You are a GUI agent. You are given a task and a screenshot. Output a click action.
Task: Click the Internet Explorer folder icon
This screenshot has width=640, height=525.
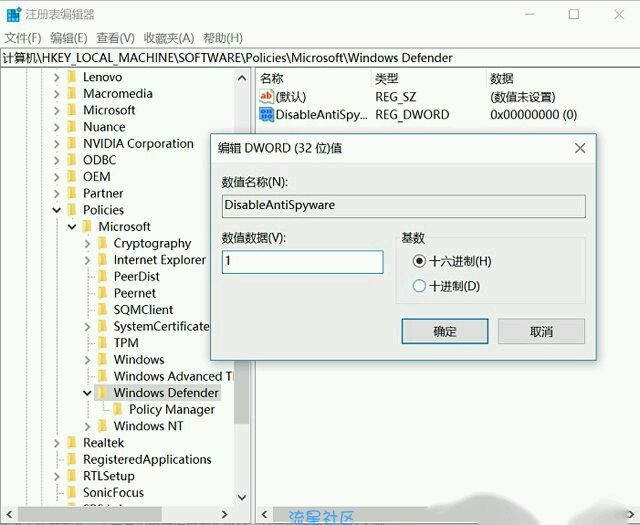coord(102,260)
